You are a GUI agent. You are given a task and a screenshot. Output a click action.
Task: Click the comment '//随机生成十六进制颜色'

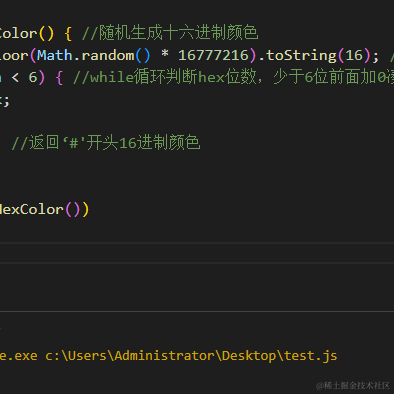tap(170, 33)
